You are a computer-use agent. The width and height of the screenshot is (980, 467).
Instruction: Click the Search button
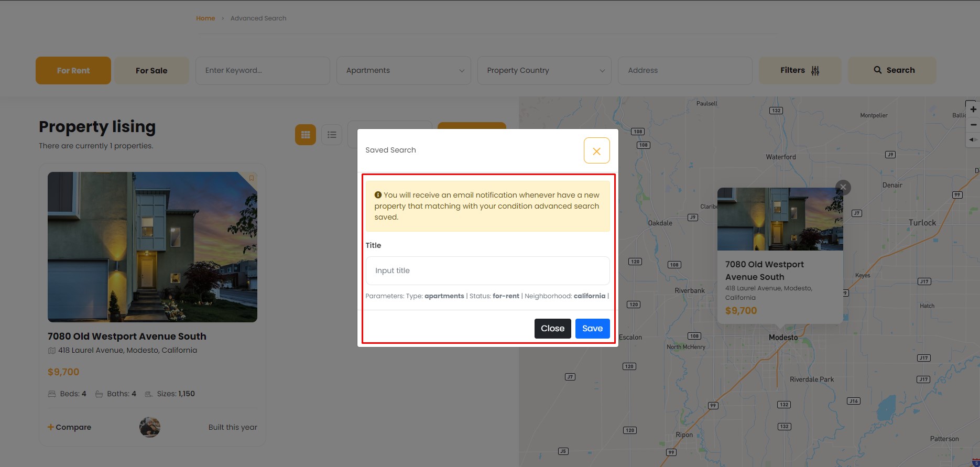(x=892, y=70)
